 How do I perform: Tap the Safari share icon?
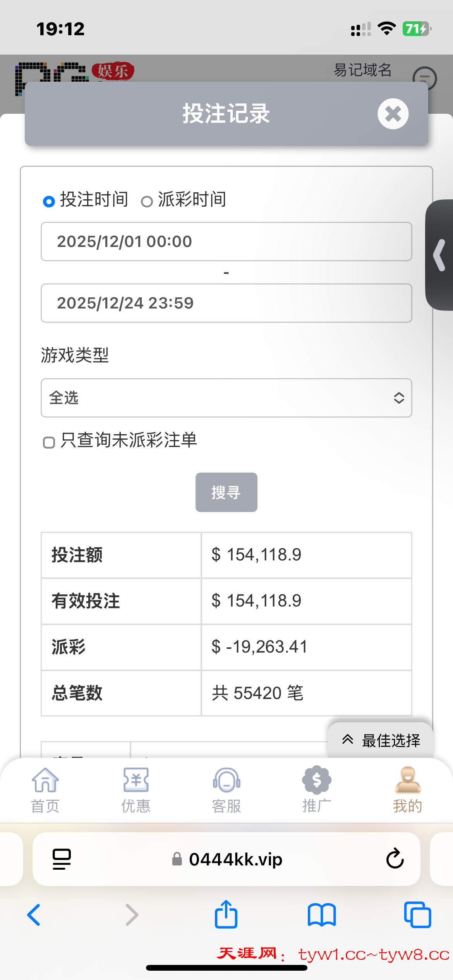pos(226,915)
